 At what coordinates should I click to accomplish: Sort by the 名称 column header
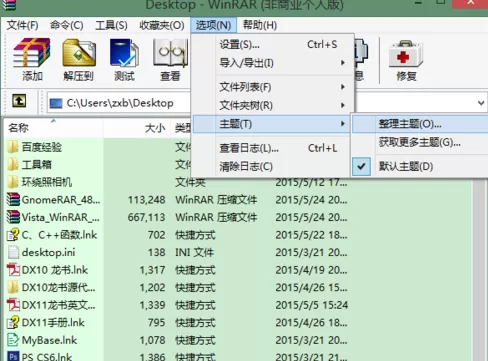point(53,128)
